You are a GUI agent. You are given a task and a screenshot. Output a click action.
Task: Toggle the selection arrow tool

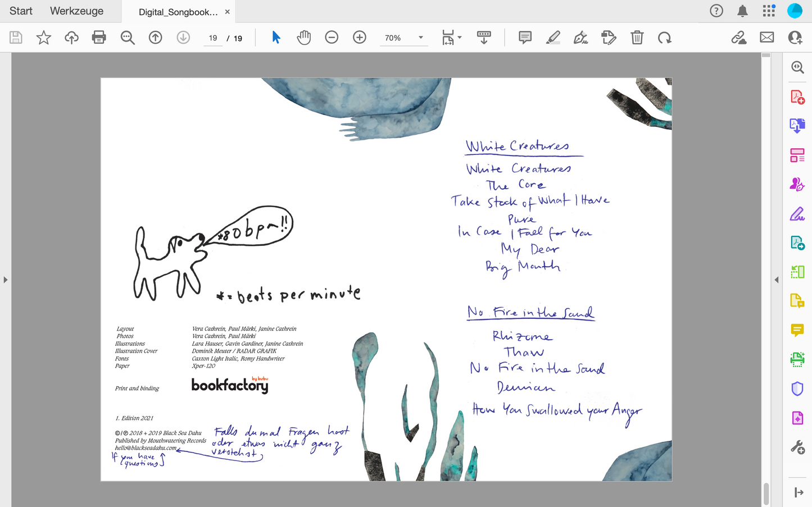click(275, 38)
